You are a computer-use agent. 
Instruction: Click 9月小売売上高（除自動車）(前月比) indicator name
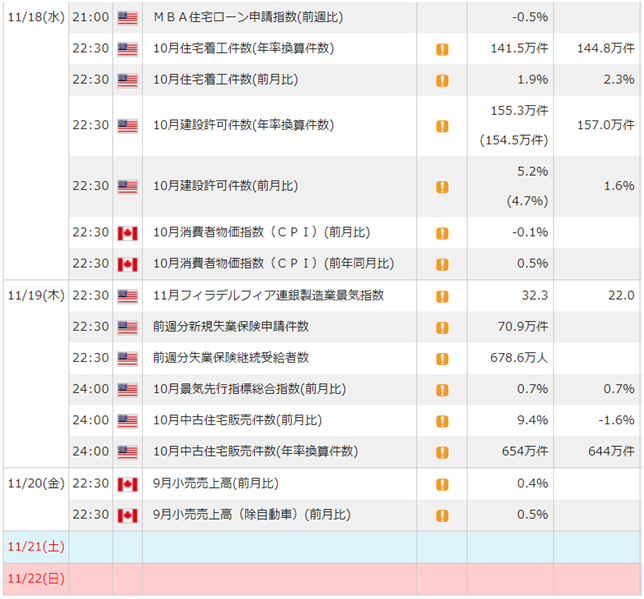coord(252,515)
